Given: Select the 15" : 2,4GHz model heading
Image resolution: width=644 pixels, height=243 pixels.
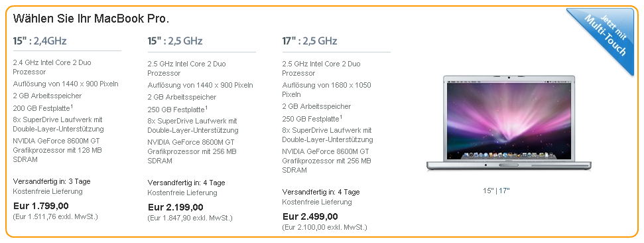Looking at the screenshot, I should (39, 40).
